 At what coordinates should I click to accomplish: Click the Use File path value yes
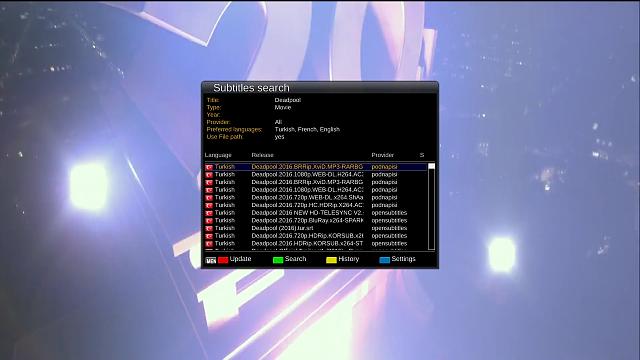[x=280, y=137]
